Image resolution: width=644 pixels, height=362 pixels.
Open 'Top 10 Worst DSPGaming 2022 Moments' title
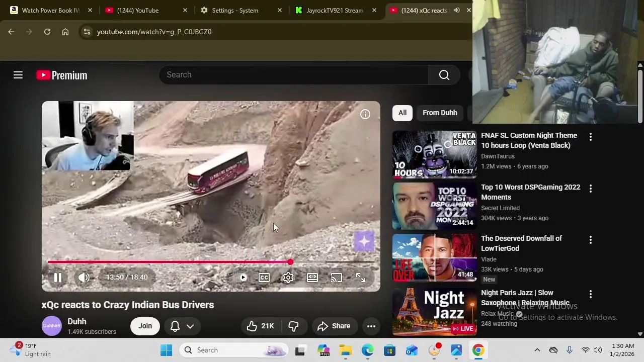530,192
